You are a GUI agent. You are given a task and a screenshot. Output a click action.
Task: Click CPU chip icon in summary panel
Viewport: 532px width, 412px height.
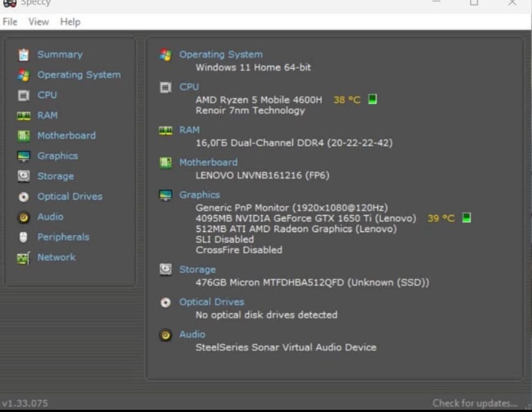(x=166, y=88)
